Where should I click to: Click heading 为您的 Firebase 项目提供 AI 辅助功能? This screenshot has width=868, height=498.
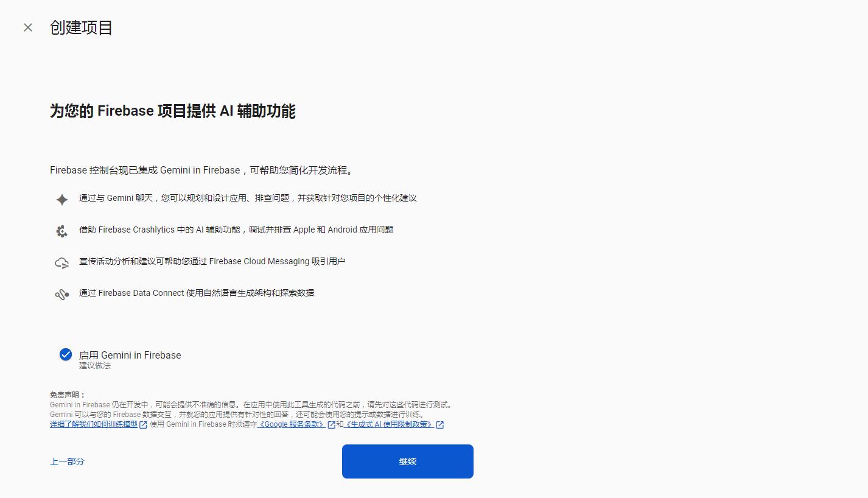click(173, 111)
